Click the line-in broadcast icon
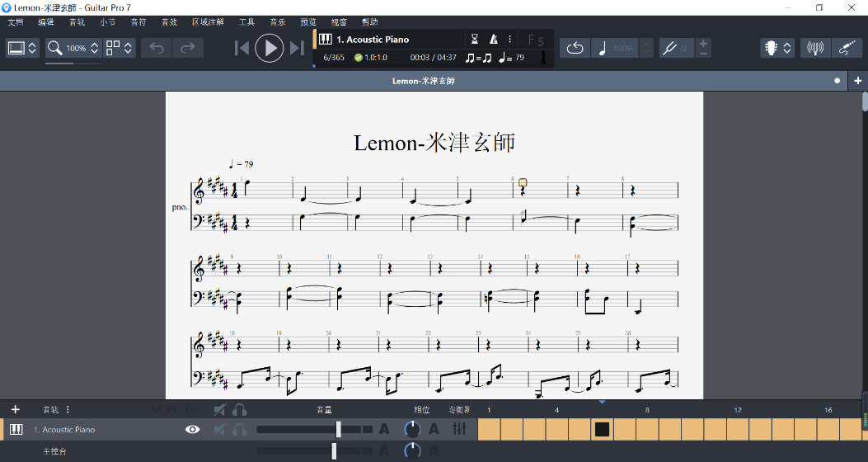868x462 pixels. tap(814, 48)
